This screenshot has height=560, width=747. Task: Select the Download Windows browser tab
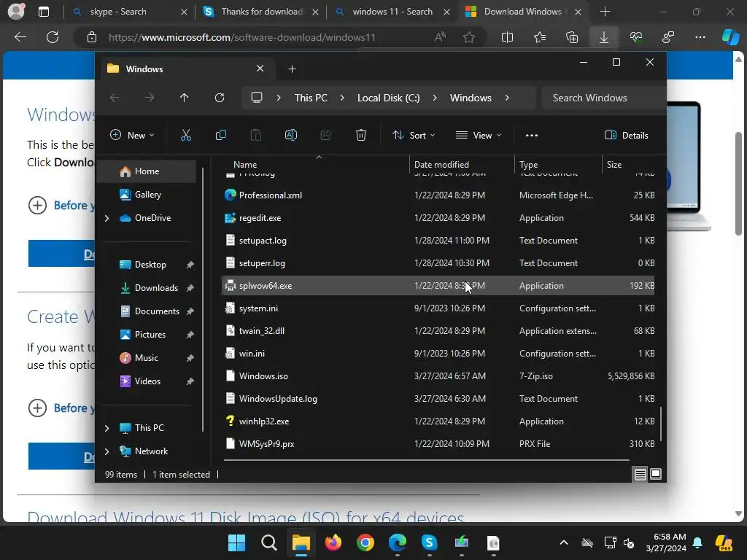pos(523,12)
